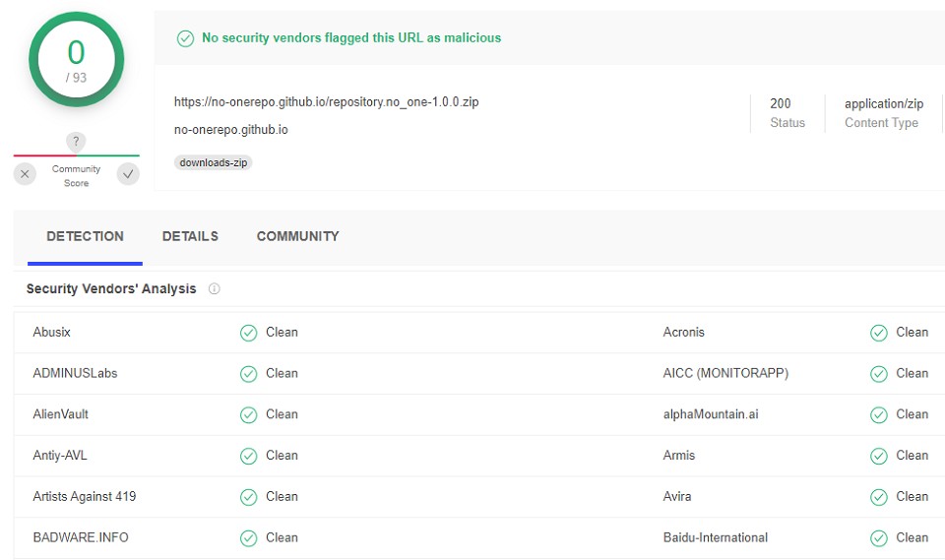Click the Clean check icon for Baidu-International

(879, 537)
